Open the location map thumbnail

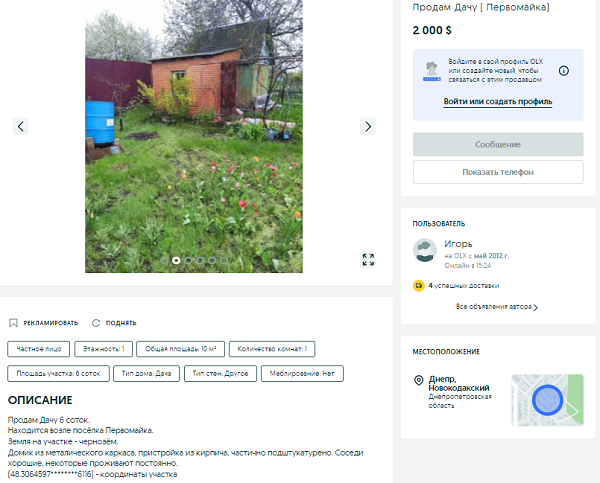(547, 400)
